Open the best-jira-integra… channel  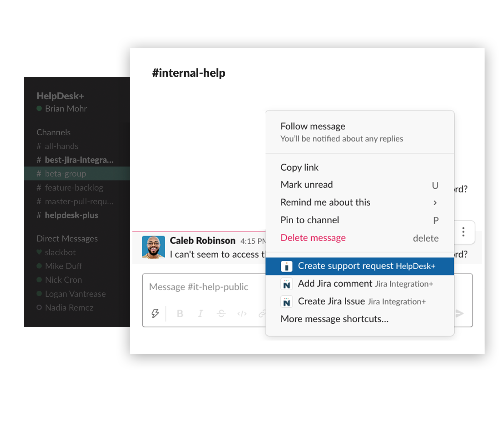pos(77,160)
